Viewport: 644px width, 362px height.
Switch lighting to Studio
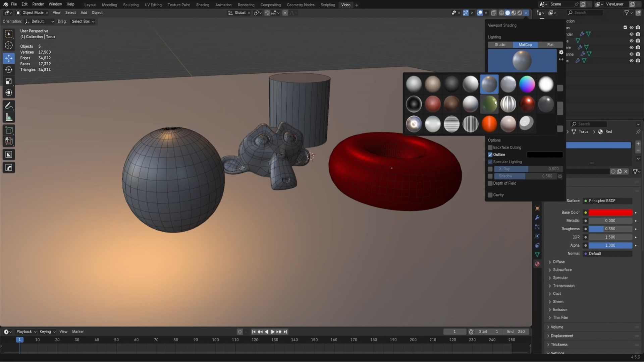(500, 45)
